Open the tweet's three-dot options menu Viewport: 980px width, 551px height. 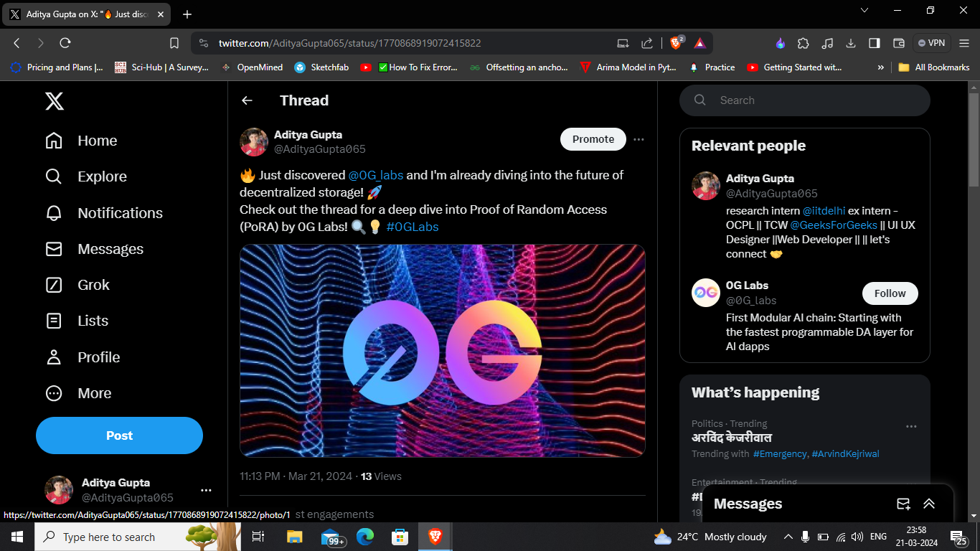click(x=639, y=139)
